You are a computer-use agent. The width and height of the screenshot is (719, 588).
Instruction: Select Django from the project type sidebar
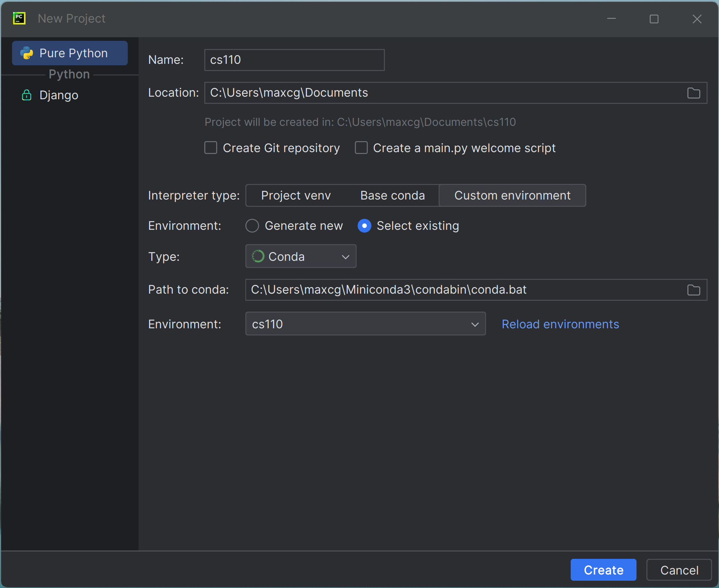[59, 95]
